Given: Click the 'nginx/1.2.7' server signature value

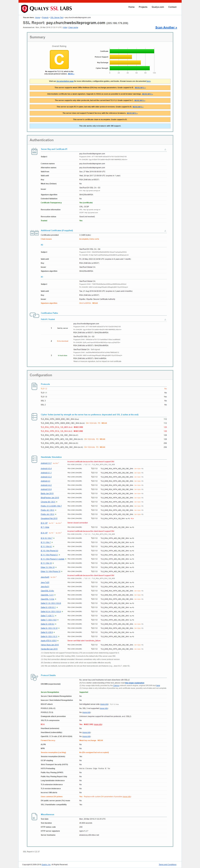Looking at the screenshot, I should tap(84, 831).
